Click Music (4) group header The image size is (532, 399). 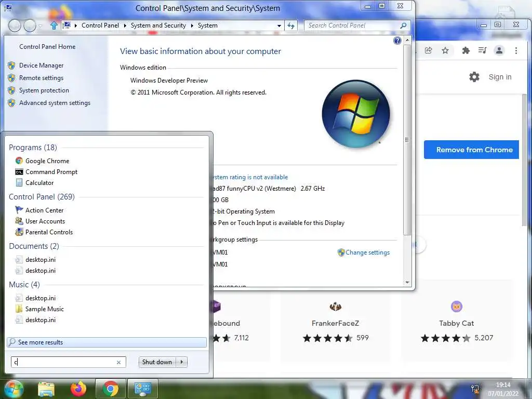(24, 284)
